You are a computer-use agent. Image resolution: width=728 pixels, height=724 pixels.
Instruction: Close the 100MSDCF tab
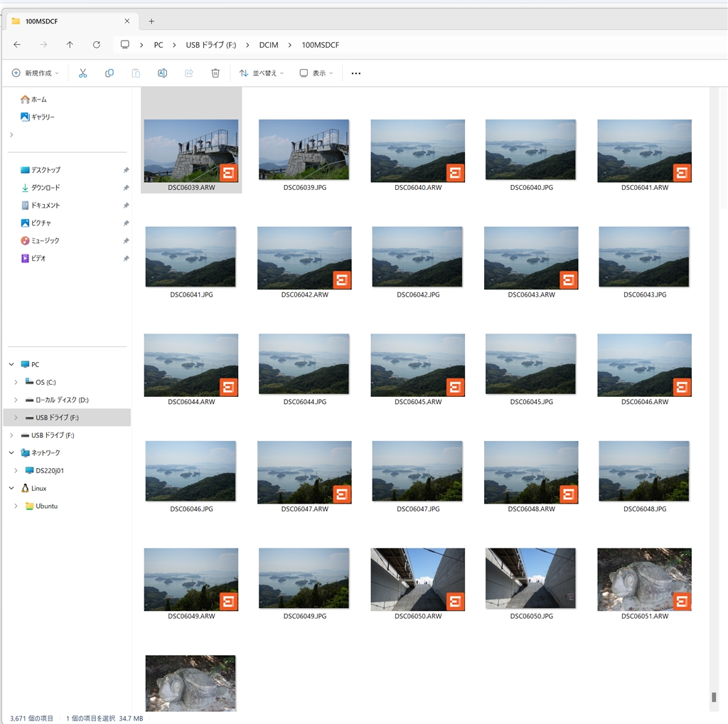click(127, 21)
